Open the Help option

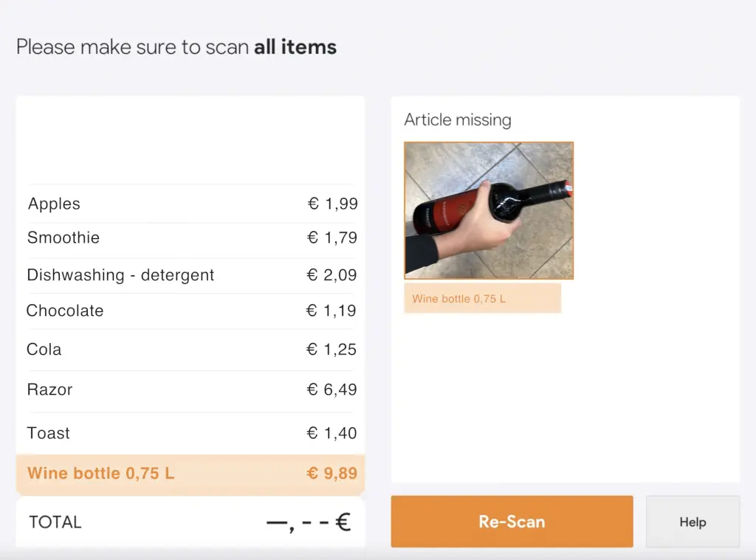693,522
